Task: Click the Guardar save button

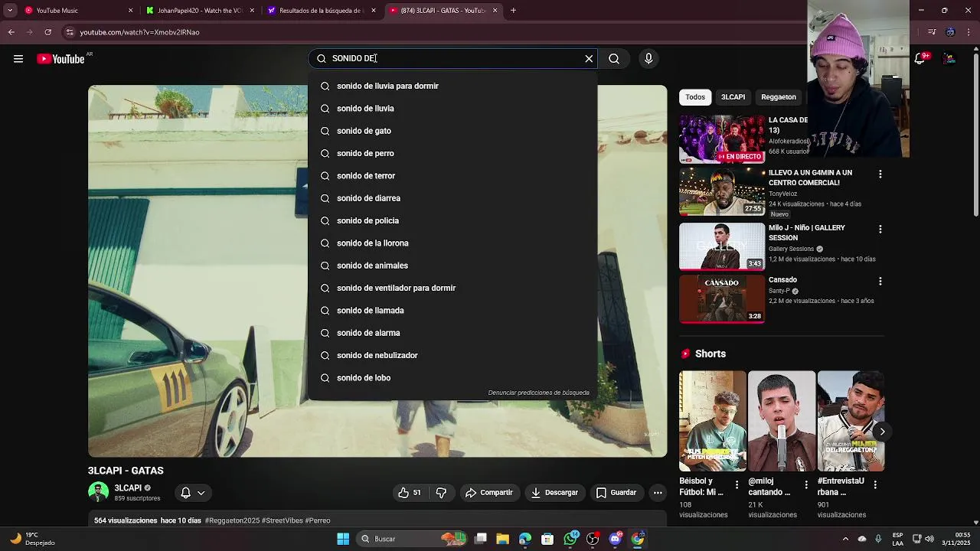Action: pyautogui.click(x=616, y=493)
